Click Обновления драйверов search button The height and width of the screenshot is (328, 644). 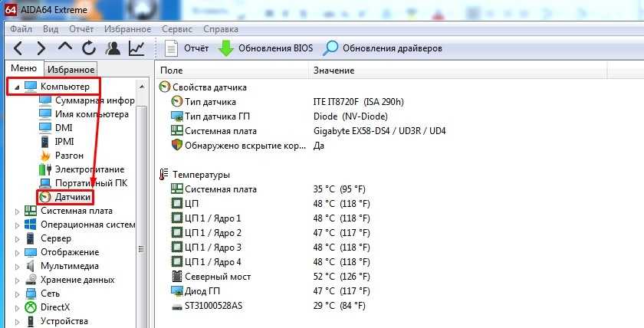(x=383, y=48)
